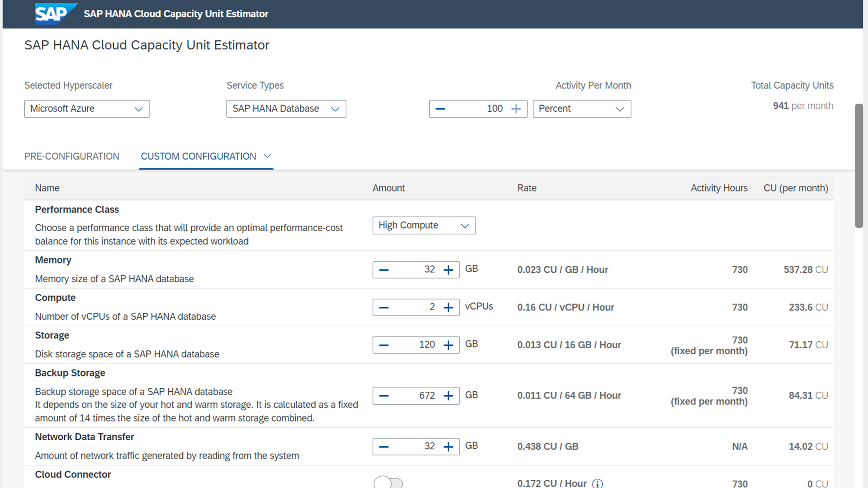Expand the Custom Configuration tab chevron

[x=267, y=156]
